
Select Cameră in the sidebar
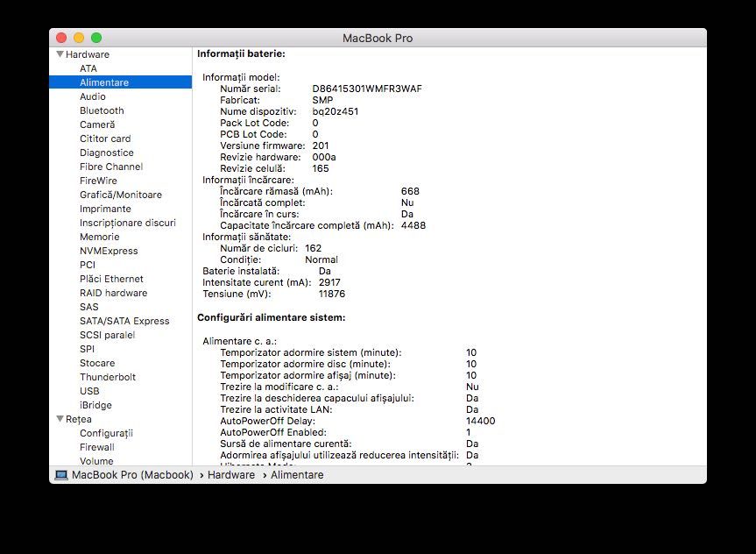(x=97, y=124)
